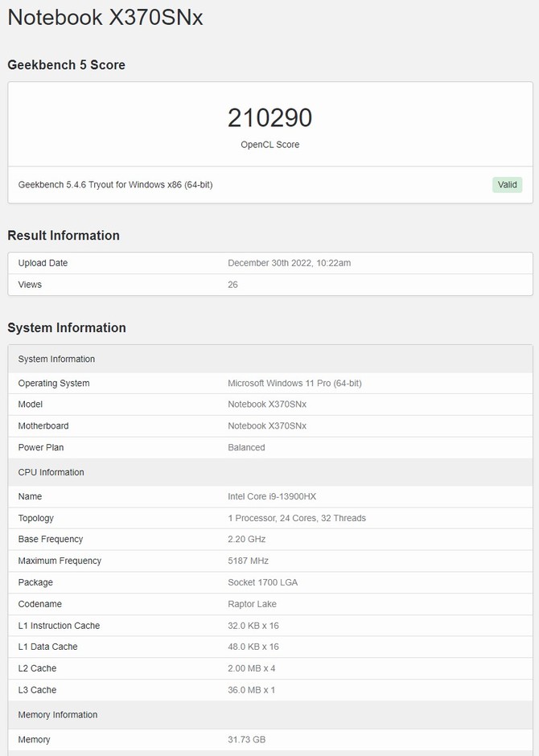
Task: Click the 'Power Plan' label
Action: tap(41, 447)
